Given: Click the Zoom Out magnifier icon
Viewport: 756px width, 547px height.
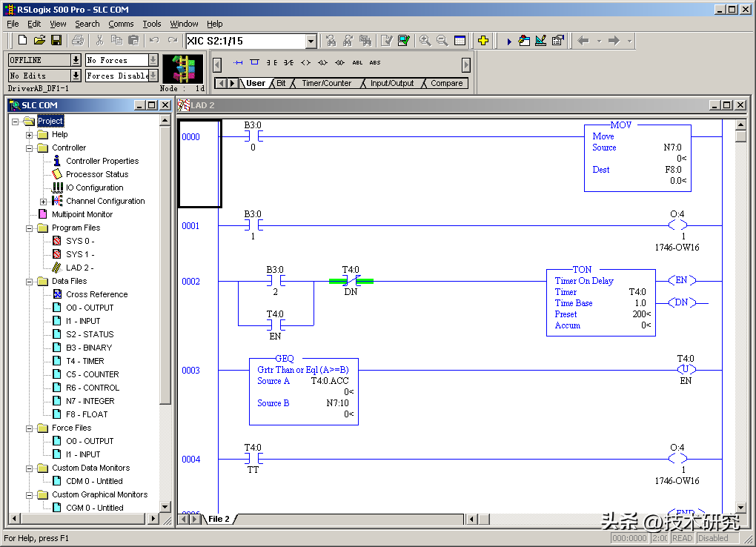Looking at the screenshot, I should click(442, 41).
